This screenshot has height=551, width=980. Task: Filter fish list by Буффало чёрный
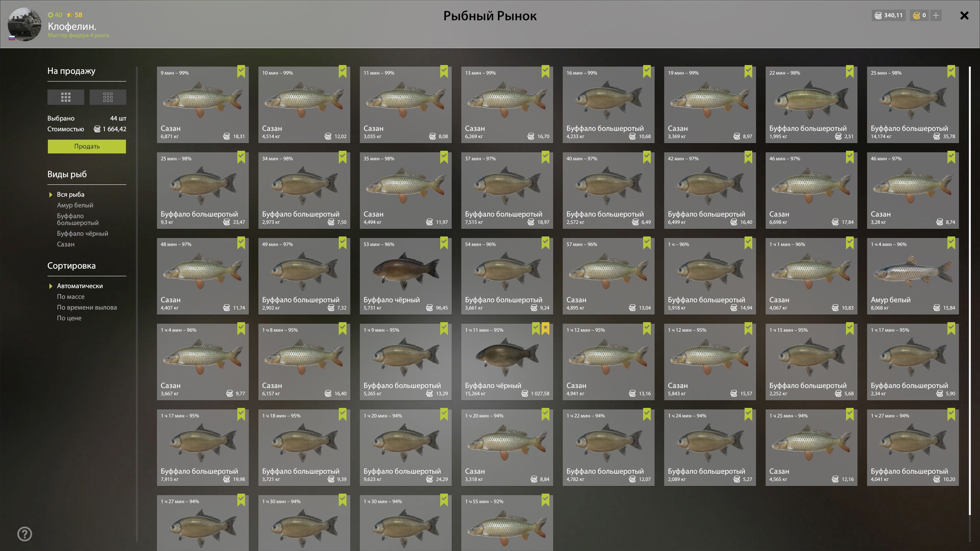[x=83, y=233]
